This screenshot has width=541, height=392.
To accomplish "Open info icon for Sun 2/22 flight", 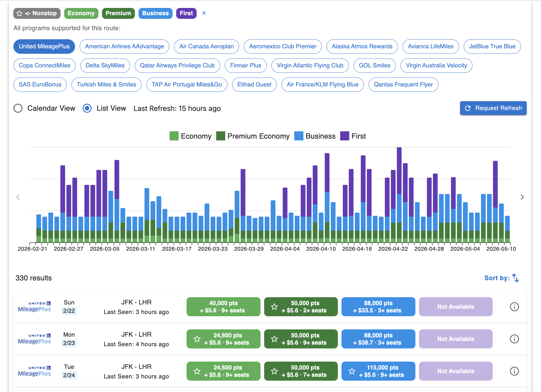I will [514, 306].
